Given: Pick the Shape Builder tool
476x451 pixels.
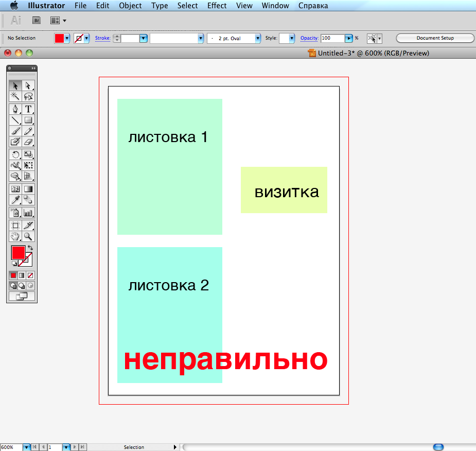Looking at the screenshot, I should click(15, 176).
